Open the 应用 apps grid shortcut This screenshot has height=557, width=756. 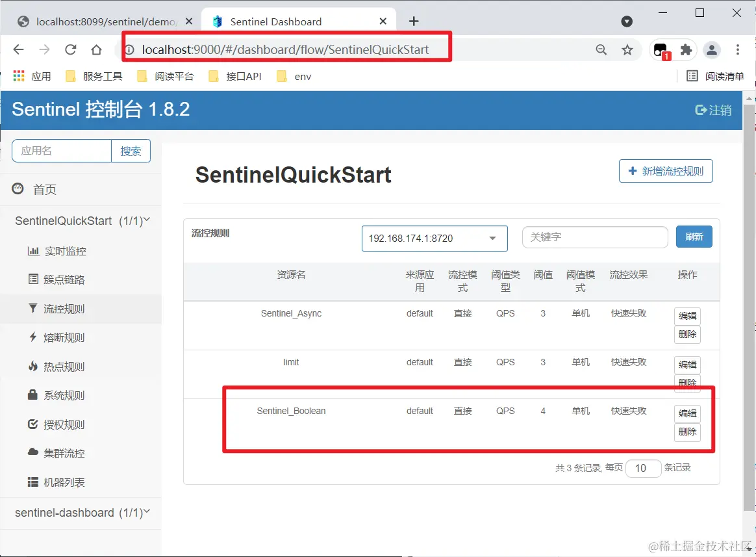[x=32, y=76]
